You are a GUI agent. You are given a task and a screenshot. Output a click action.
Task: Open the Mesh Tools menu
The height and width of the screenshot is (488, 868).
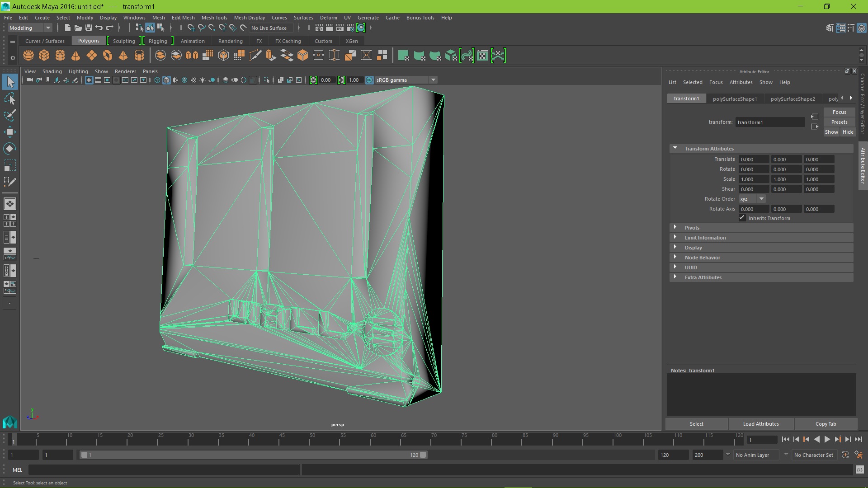(x=214, y=18)
